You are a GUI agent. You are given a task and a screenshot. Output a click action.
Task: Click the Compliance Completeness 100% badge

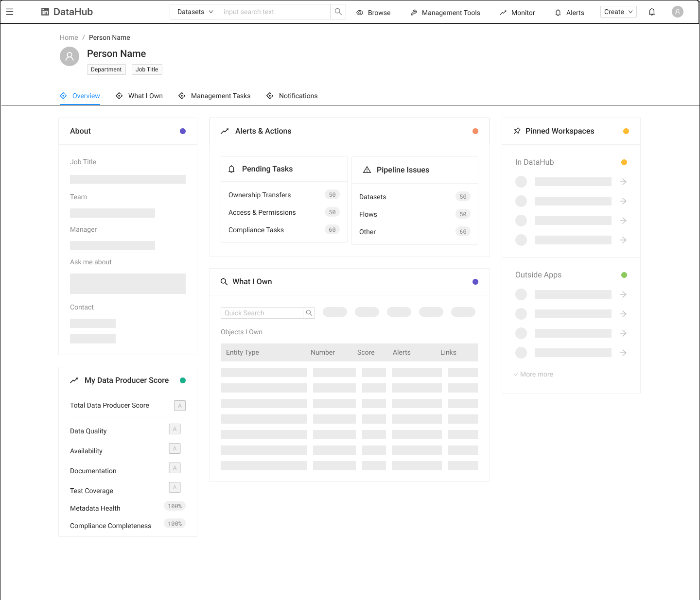[x=175, y=524]
